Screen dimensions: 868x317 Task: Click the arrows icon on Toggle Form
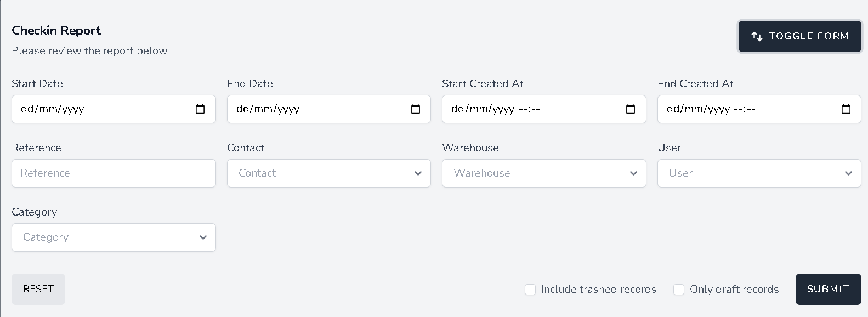[757, 37]
